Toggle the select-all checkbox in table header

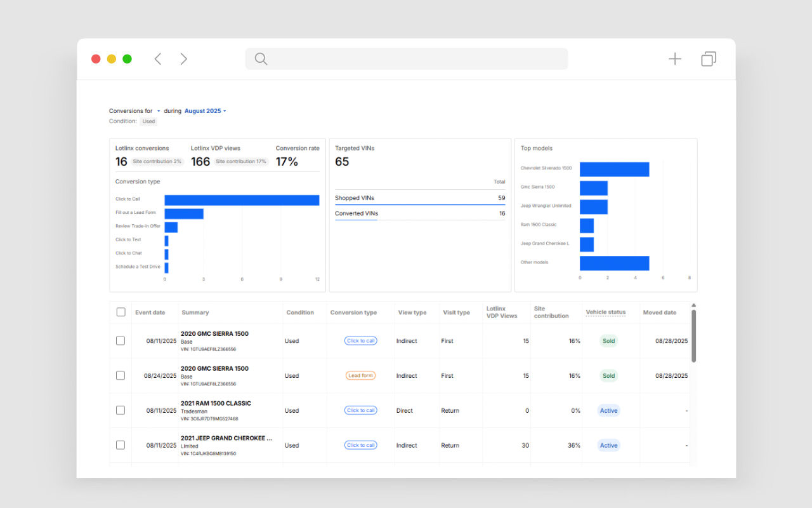click(121, 312)
